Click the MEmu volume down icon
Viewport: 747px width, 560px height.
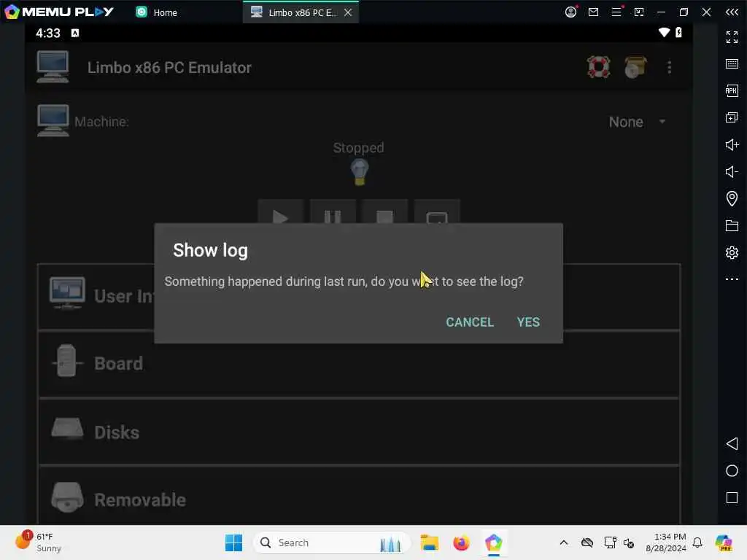[x=732, y=171]
